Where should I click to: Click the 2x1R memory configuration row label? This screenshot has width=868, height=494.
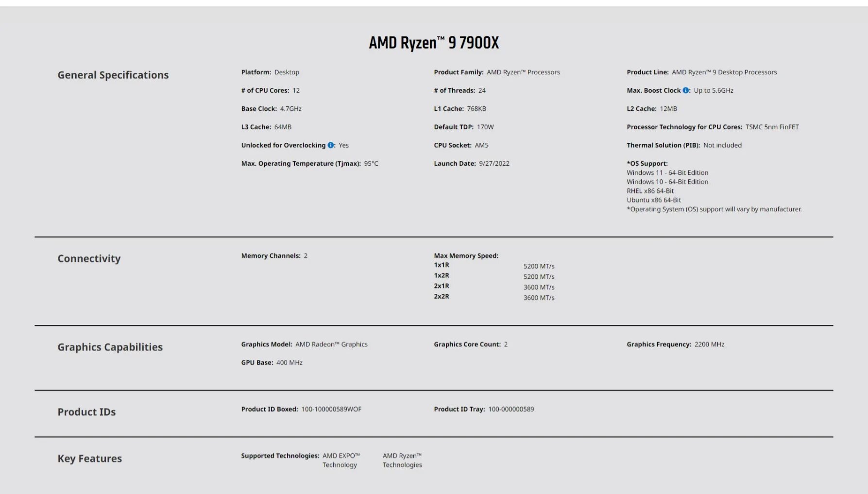click(x=442, y=286)
